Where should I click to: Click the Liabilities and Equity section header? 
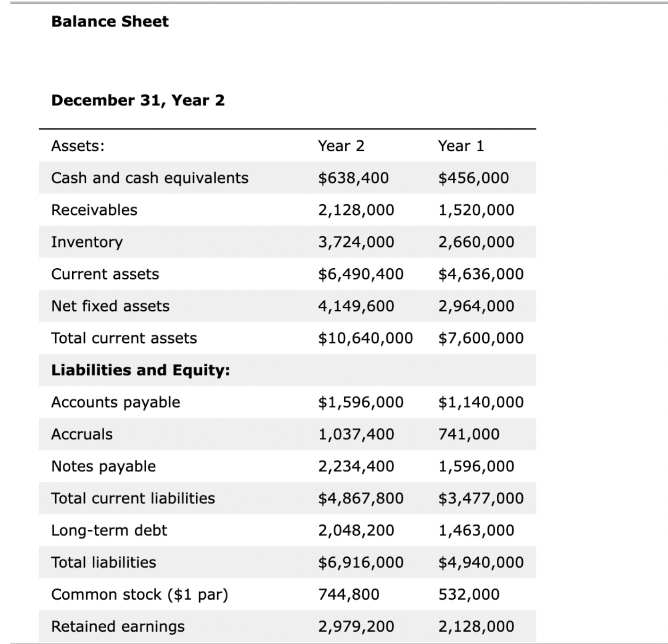(x=141, y=370)
